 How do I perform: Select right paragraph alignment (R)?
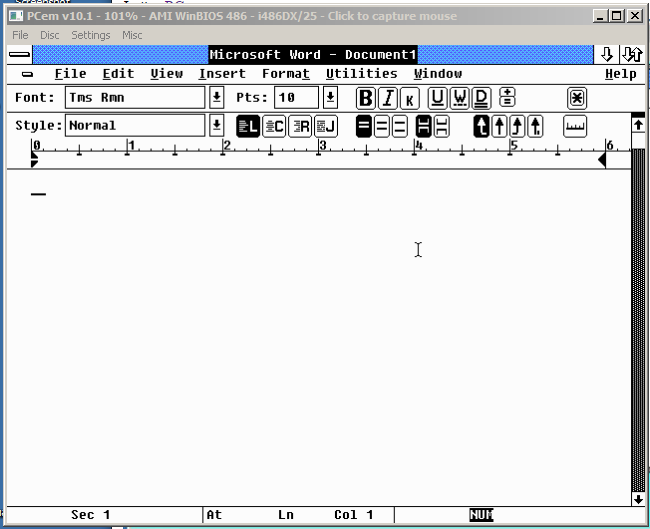point(300,126)
